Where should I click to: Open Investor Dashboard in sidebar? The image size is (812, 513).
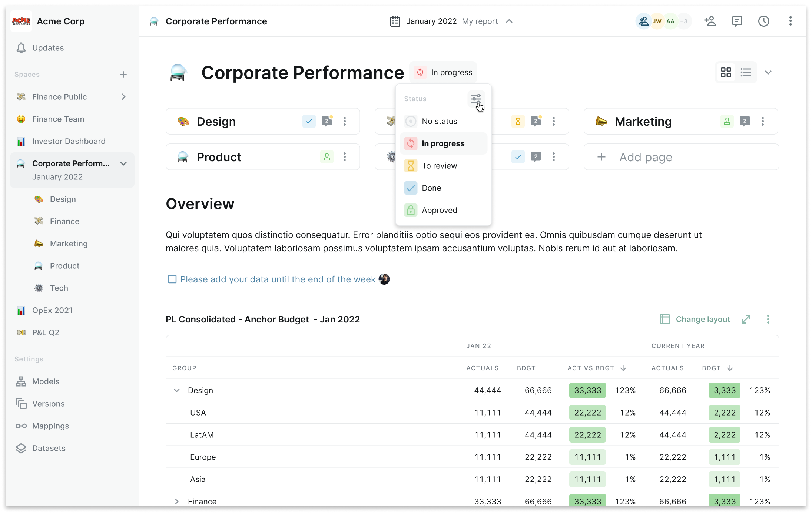pyautogui.click(x=69, y=141)
